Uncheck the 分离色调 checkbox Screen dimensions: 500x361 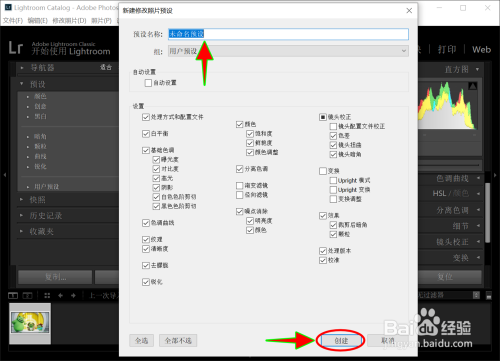click(x=239, y=169)
